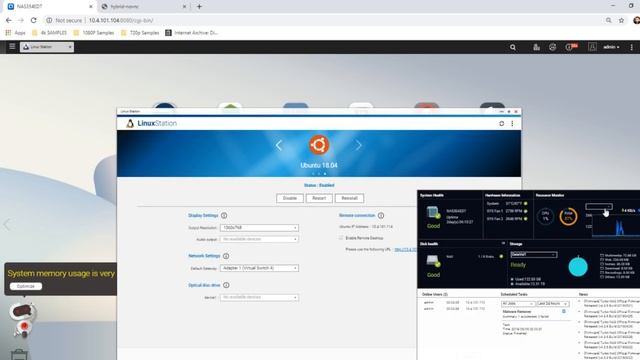Image resolution: width=640 pixels, height=360 pixels.
Task: Open the remote desktop URL link
Action: (x=405, y=249)
